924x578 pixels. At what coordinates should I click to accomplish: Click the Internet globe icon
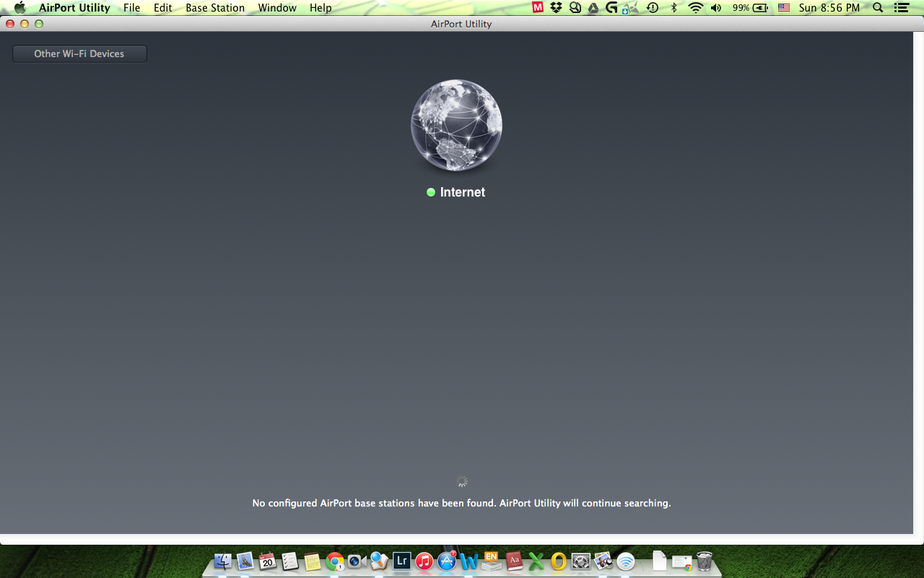coord(456,125)
